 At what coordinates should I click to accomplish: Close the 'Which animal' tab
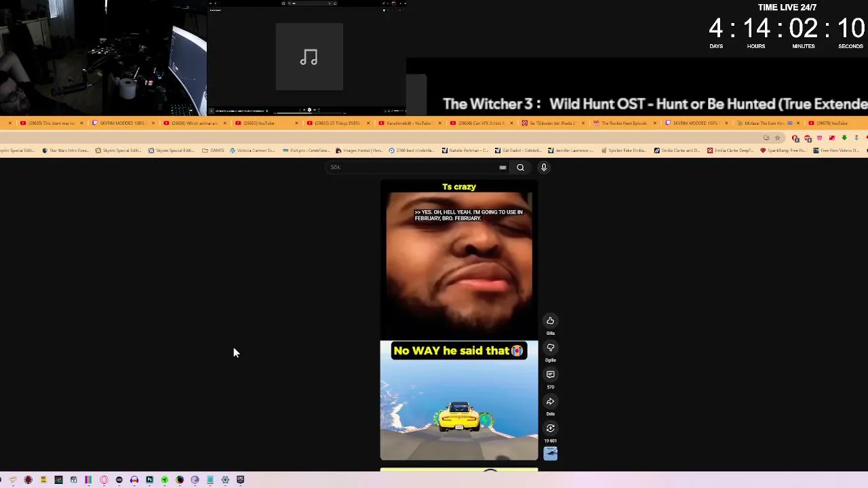click(x=225, y=123)
